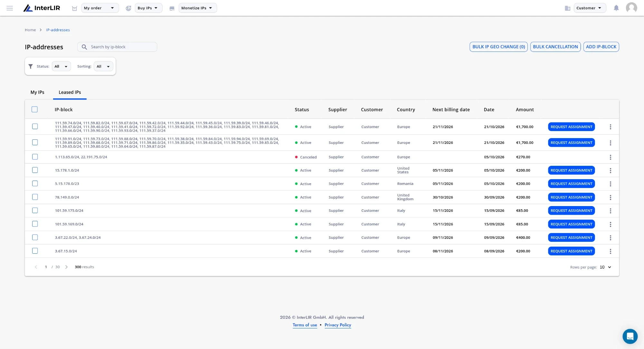This screenshot has width=644, height=349.
Task: Check the 101.59.175.0/24 row checkbox
Action: 35,210
